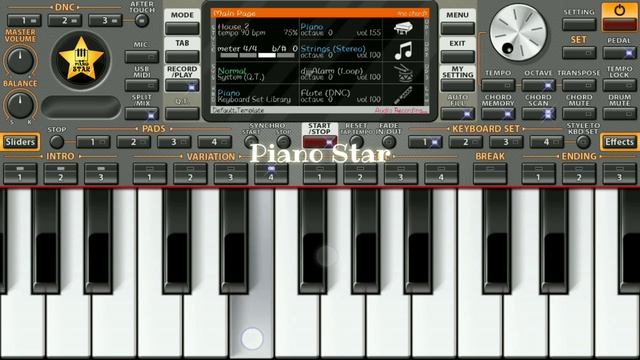The height and width of the screenshot is (360, 640).
Task: Toggle the Auto Fill button
Action: pos(458,114)
